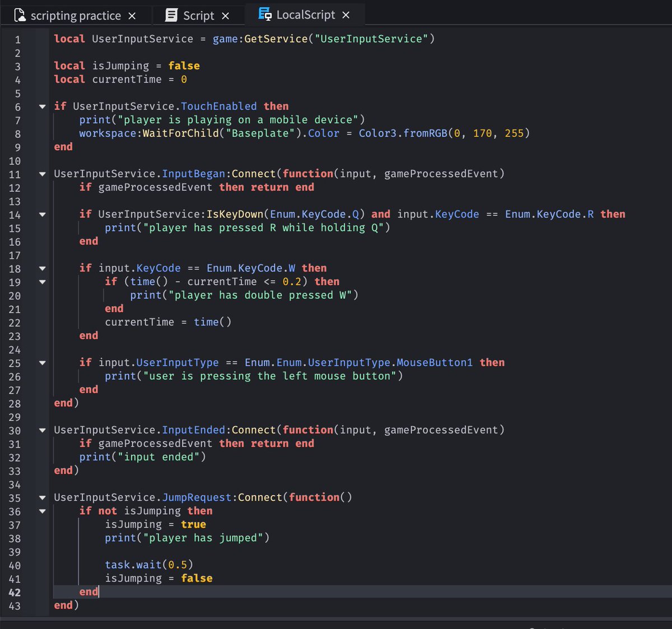Screen dimensions: 672x629
Task: Click the scripting practice place icon
Action: click(20, 15)
